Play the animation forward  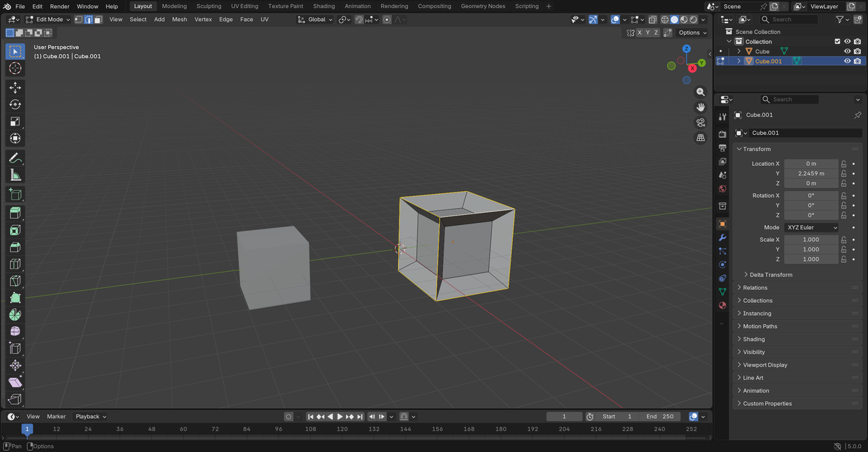[x=340, y=417]
